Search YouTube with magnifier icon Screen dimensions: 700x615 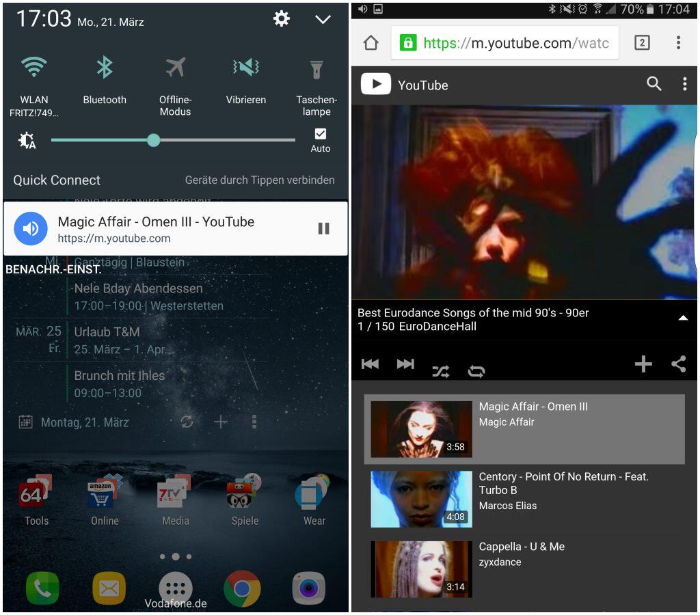tap(654, 83)
